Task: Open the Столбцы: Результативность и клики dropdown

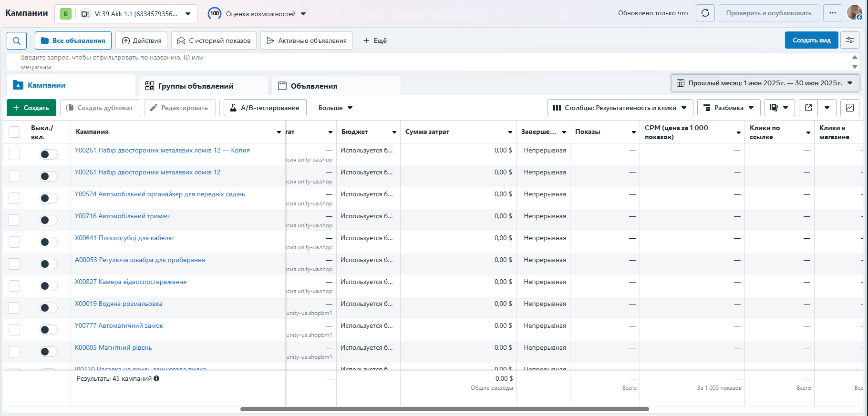Action: [x=620, y=108]
